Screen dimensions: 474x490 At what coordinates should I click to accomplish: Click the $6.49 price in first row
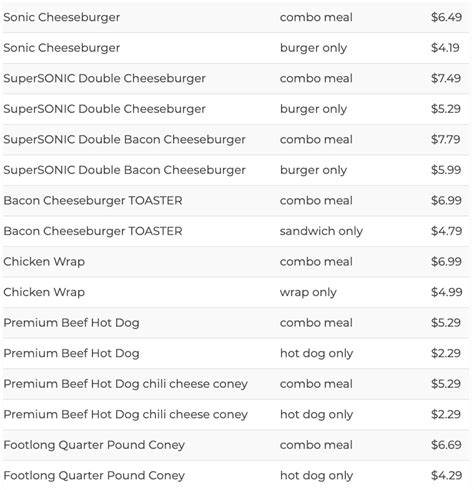pos(446,17)
